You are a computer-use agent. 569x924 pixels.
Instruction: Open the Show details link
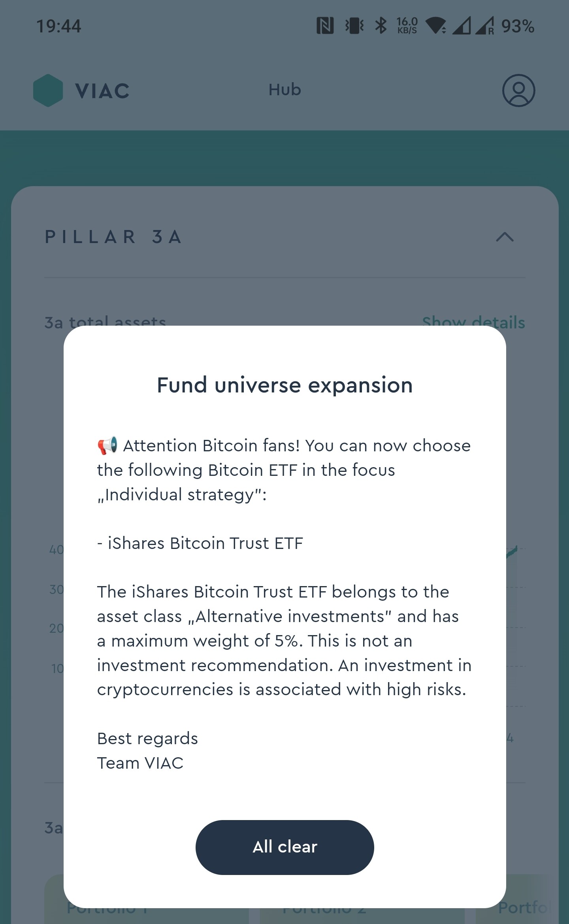pyautogui.click(x=473, y=322)
